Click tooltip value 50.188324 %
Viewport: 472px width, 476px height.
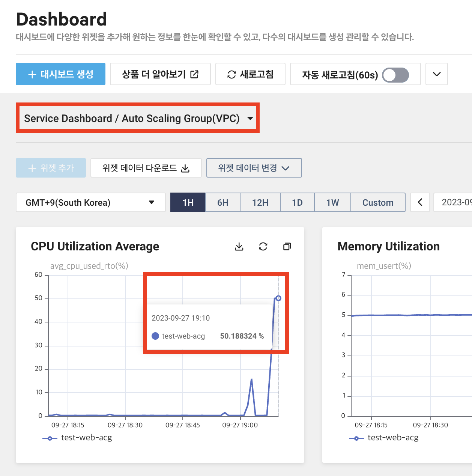(x=242, y=336)
